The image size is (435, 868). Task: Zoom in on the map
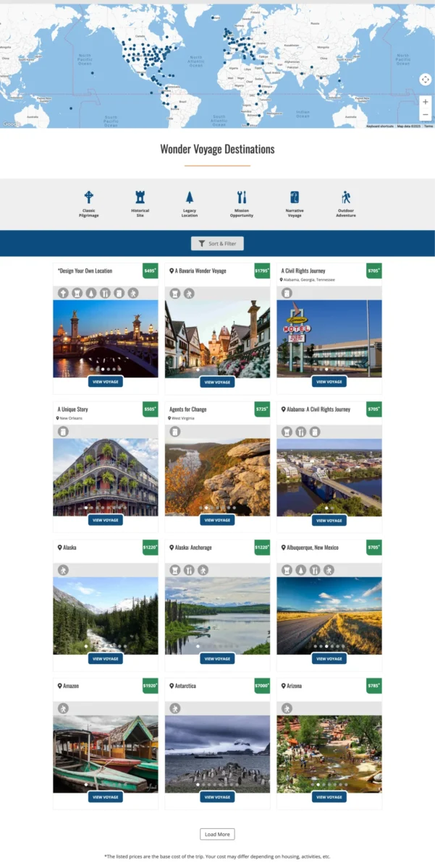click(x=425, y=102)
